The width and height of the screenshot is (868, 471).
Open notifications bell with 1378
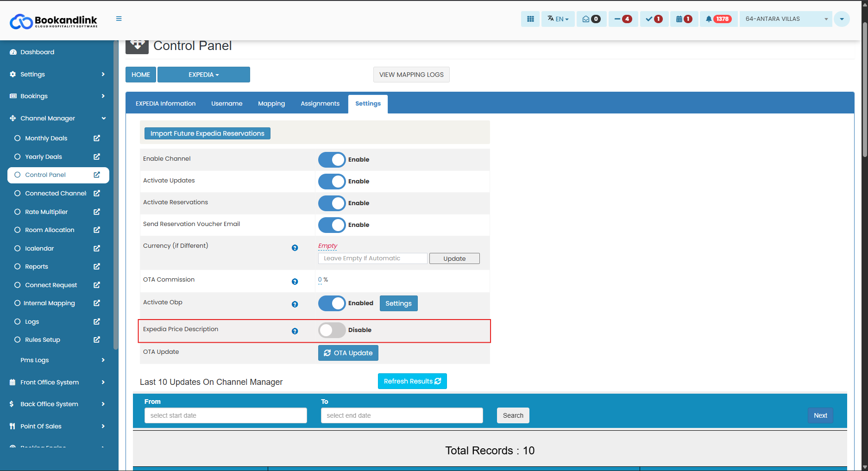tap(718, 19)
